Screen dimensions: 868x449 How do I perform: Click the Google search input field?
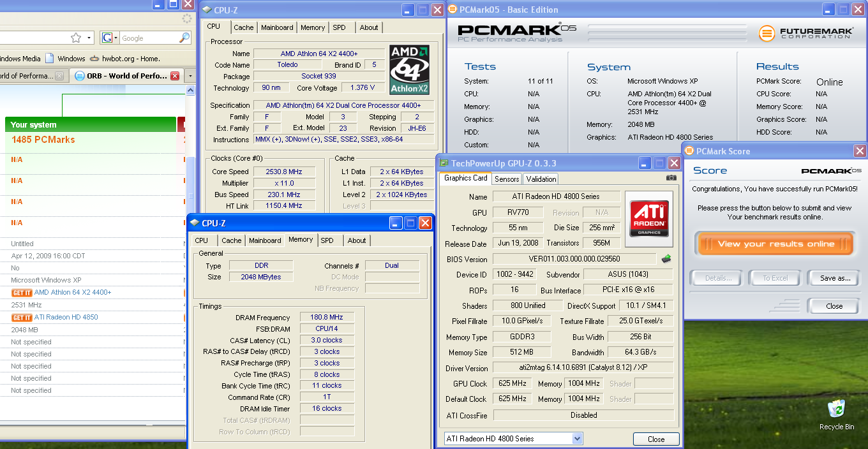click(x=149, y=38)
